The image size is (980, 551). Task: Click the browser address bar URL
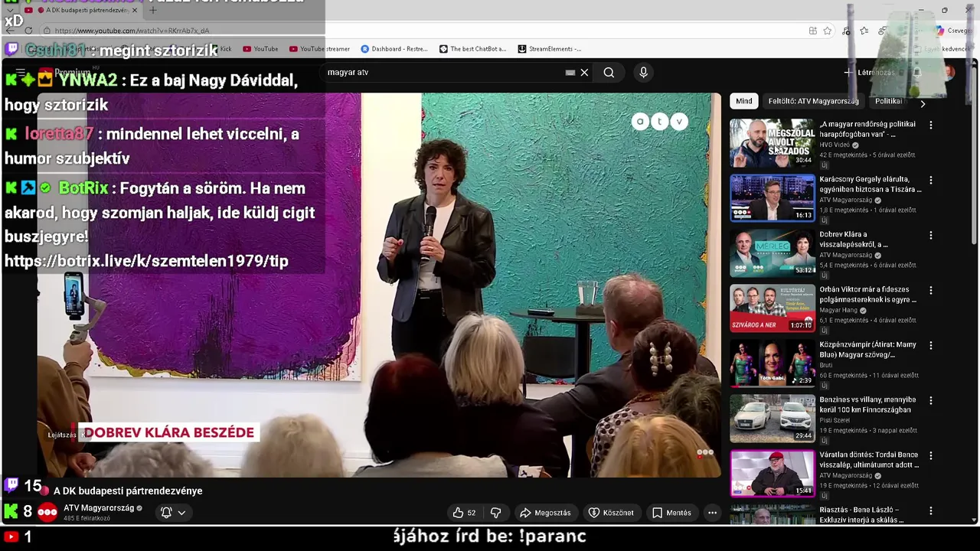(132, 31)
